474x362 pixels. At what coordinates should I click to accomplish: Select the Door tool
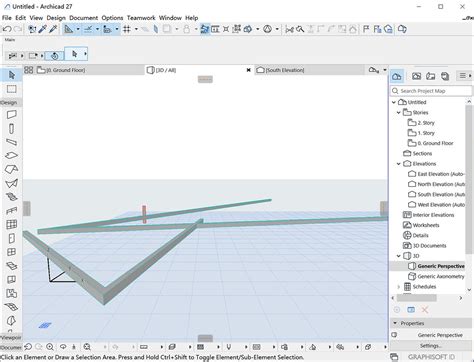pyautogui.click(x=11, y=238)
